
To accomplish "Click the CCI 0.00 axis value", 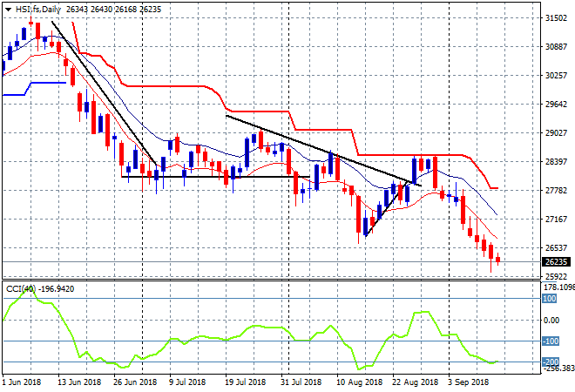I will [x=551, y=320].
